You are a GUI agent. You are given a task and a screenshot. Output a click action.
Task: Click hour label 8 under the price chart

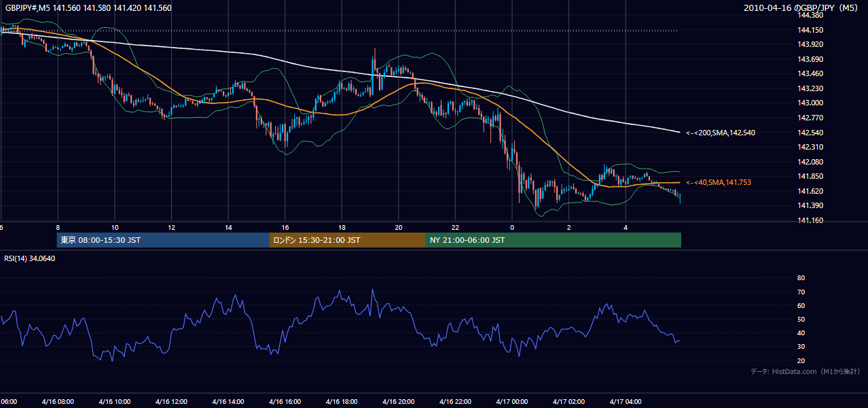[58, 227]
